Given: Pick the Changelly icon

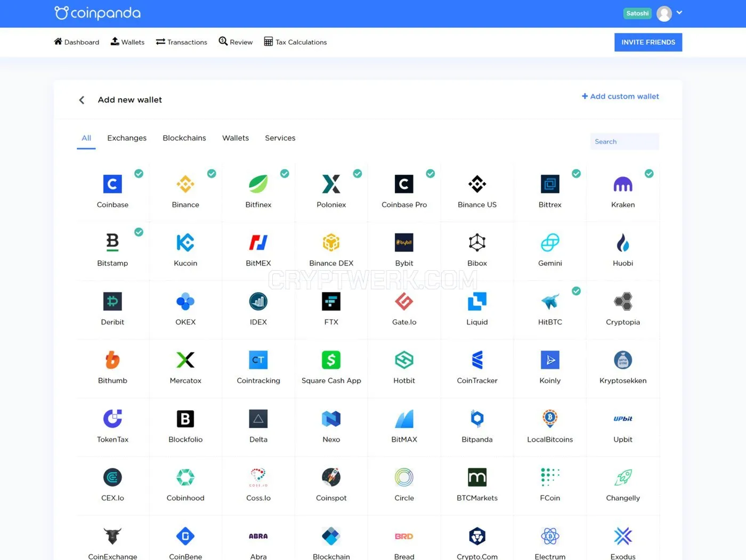Looking at the screenshot, I should [x=623, y=477].
